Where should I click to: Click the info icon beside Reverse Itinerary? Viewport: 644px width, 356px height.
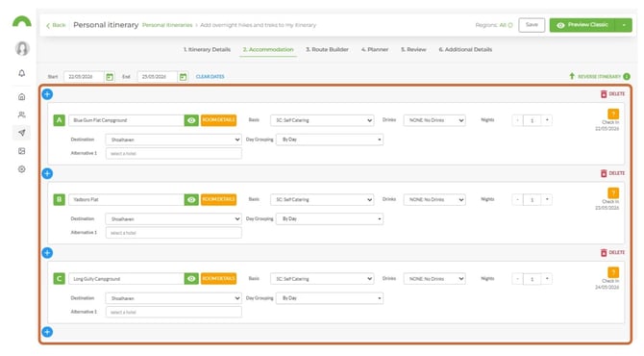coord(627,76)
